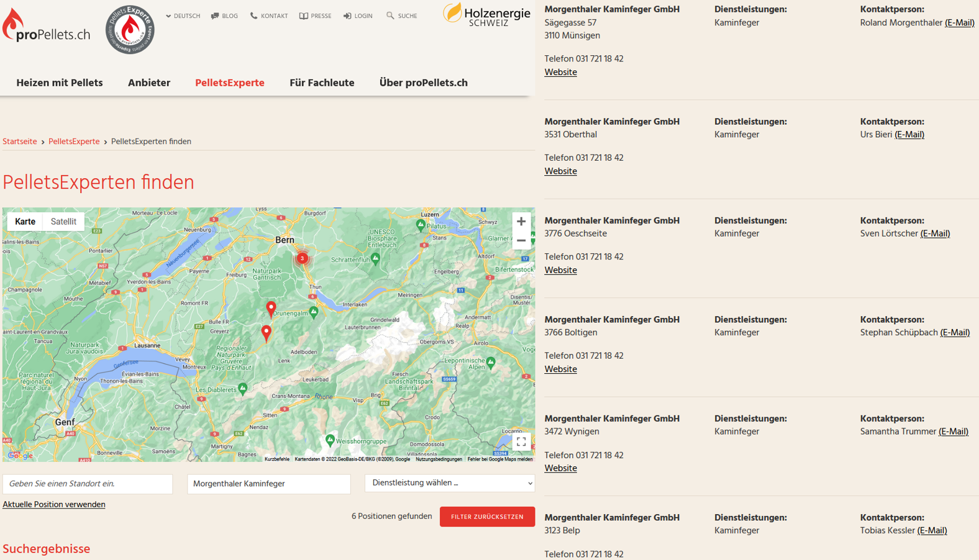Open Website link for Wynigen entry

point(561,469)
